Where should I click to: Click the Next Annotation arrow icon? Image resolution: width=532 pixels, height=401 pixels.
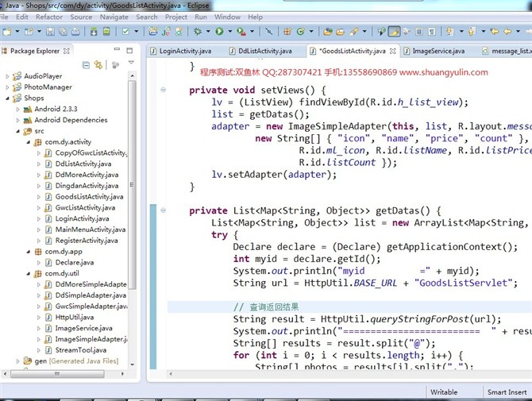(x=450, y=32)
